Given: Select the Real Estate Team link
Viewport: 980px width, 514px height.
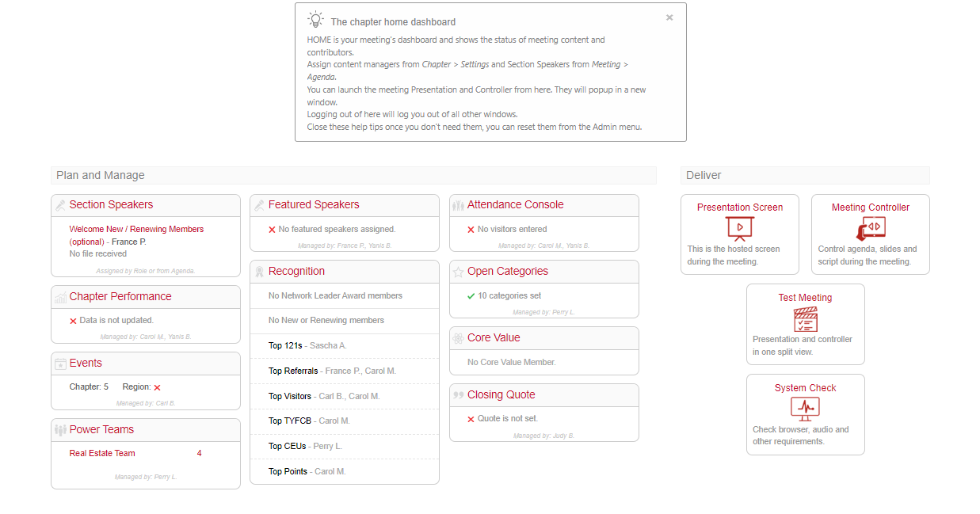Looking at the screenshot, I should coord(102,454).
